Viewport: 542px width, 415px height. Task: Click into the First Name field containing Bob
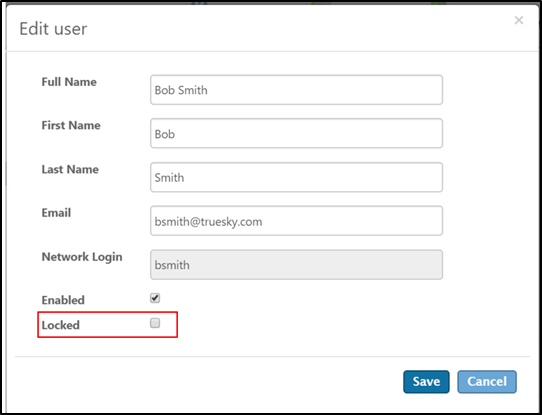[296, 133]
